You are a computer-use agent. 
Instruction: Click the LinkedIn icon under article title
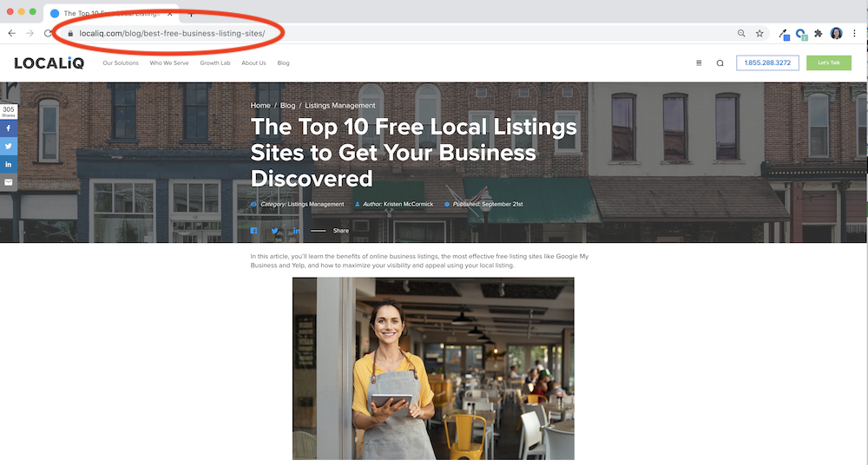point(296,231)
